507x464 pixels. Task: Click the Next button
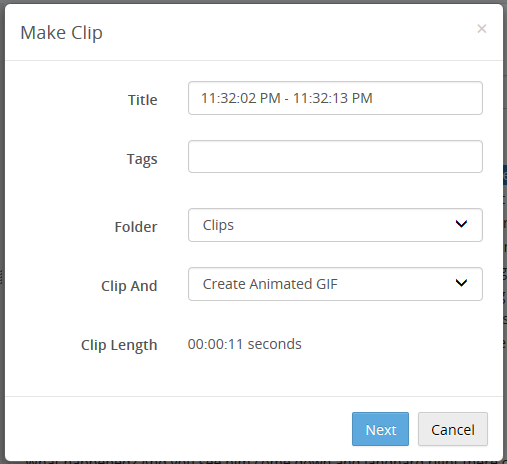click(380, 429)
